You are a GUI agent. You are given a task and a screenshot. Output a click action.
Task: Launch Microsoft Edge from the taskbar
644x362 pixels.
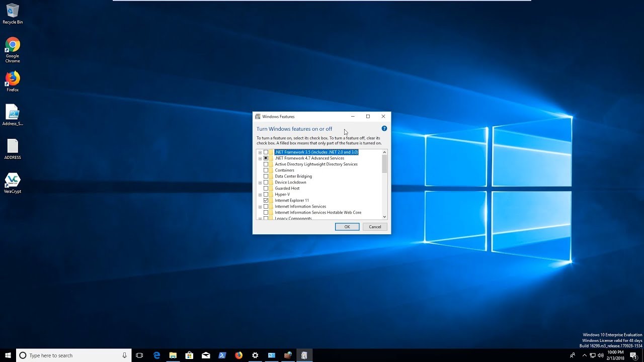point(156,355)
